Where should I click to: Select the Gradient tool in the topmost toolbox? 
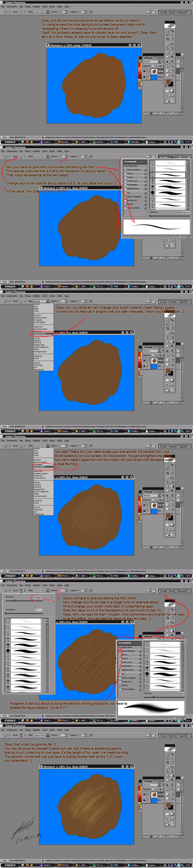click(172, 53)
